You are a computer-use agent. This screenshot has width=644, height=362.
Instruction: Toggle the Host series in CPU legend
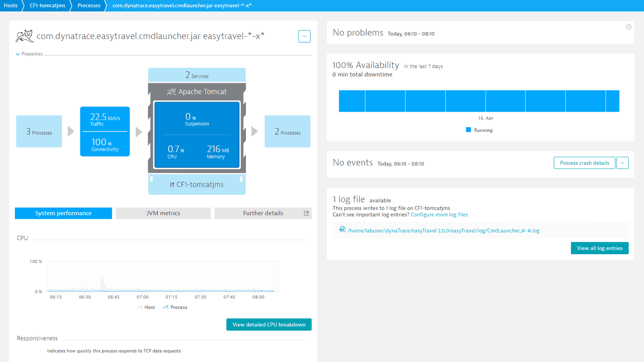click(x=146, y=307)
